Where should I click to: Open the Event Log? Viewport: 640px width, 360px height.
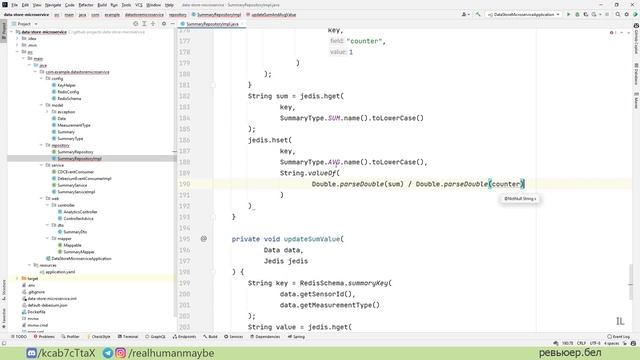pos(618,337)
